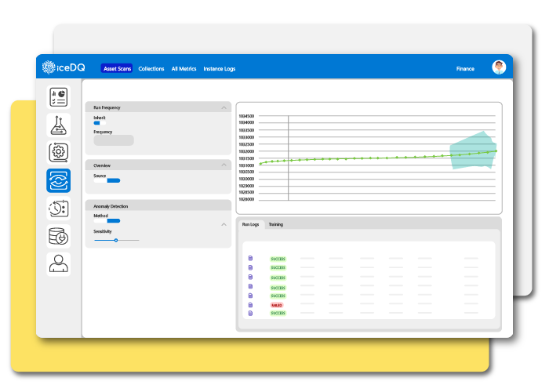Open log file icon in FAILED row
Viewport: 549px width, 392px height.
(250, 305)
